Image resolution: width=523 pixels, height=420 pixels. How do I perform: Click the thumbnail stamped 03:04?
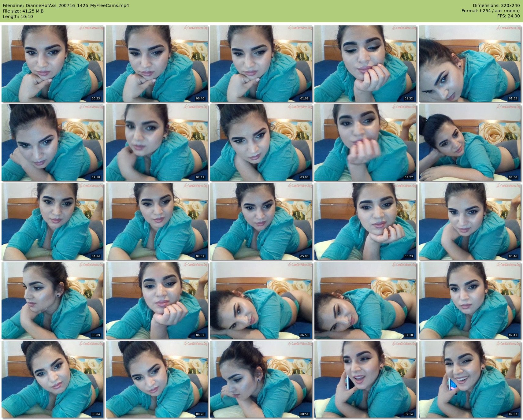tap(261, 143)
